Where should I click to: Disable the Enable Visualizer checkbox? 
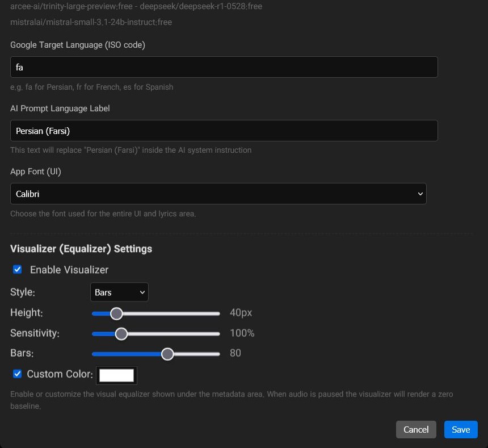[x=17, y=269]
